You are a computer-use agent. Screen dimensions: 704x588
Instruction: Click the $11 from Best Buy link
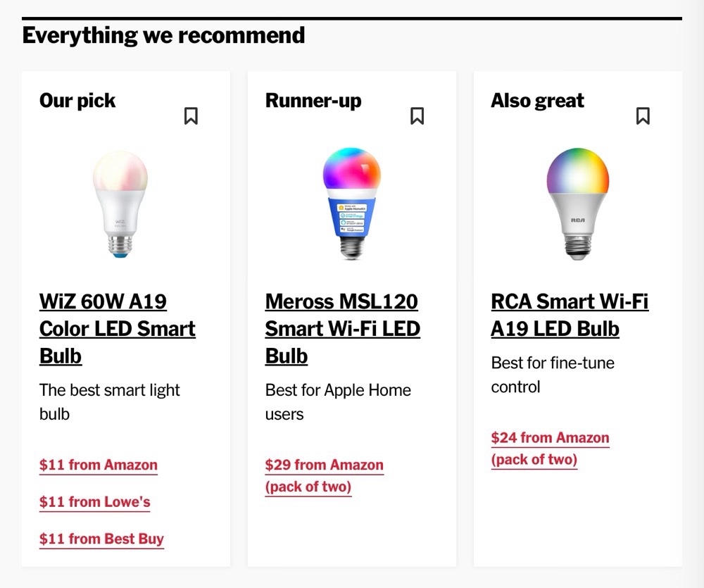(101, 539)
